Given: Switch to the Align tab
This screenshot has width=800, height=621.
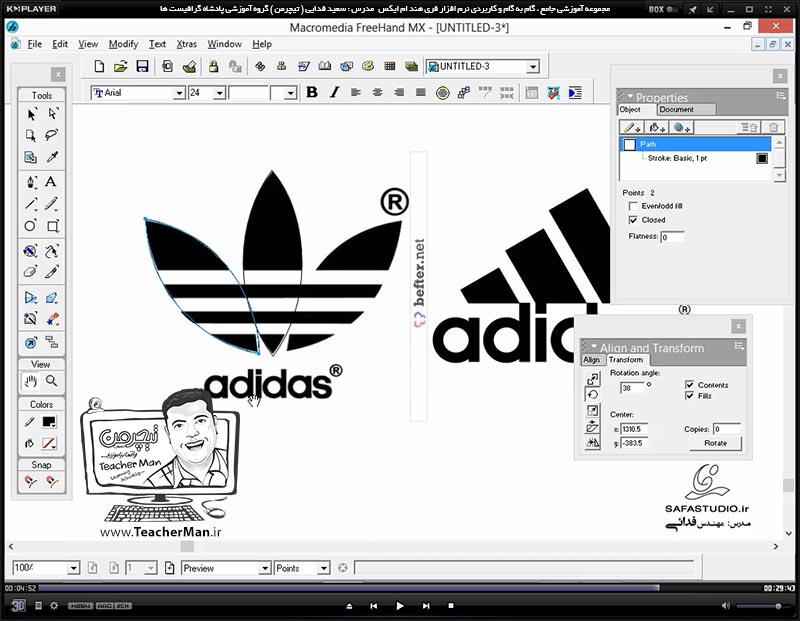Looking at the screenshot, I should point(591,360).
